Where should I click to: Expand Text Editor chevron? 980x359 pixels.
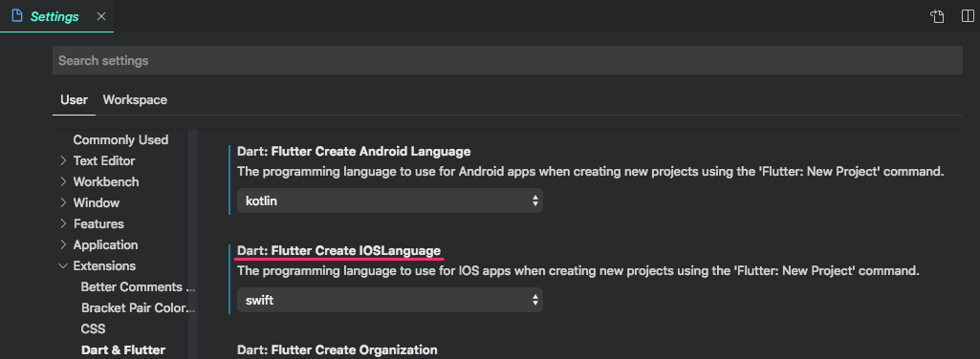click(x=63, y=161)
